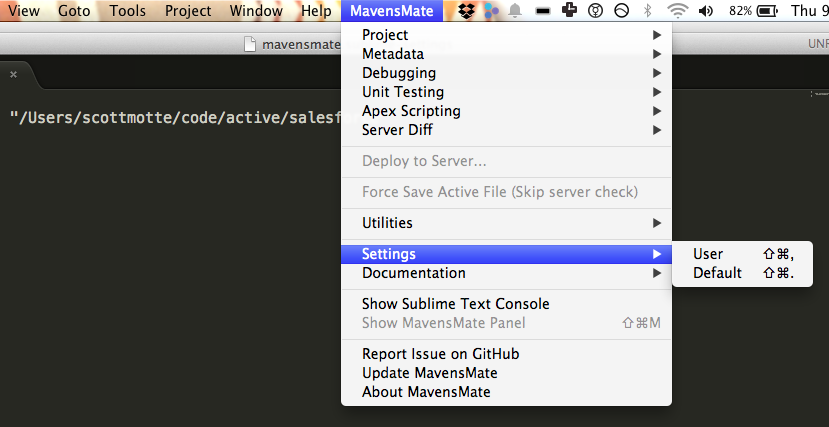Click the document icon in title bar
This screenshot has width=829, height=427.
pos(250,44)
